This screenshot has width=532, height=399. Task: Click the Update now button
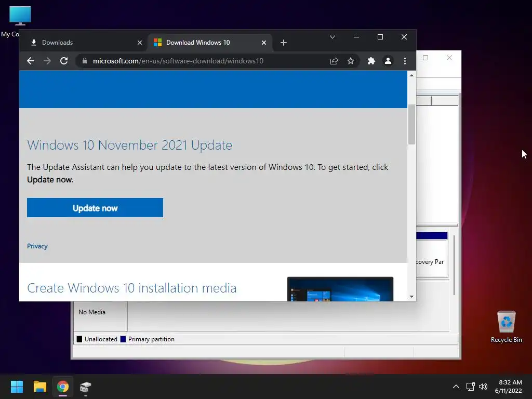(x=95, y=208)
